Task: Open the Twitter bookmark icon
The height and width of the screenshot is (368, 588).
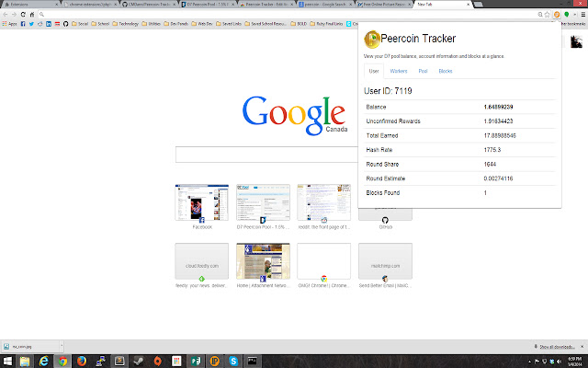Action: pos(31,24)
